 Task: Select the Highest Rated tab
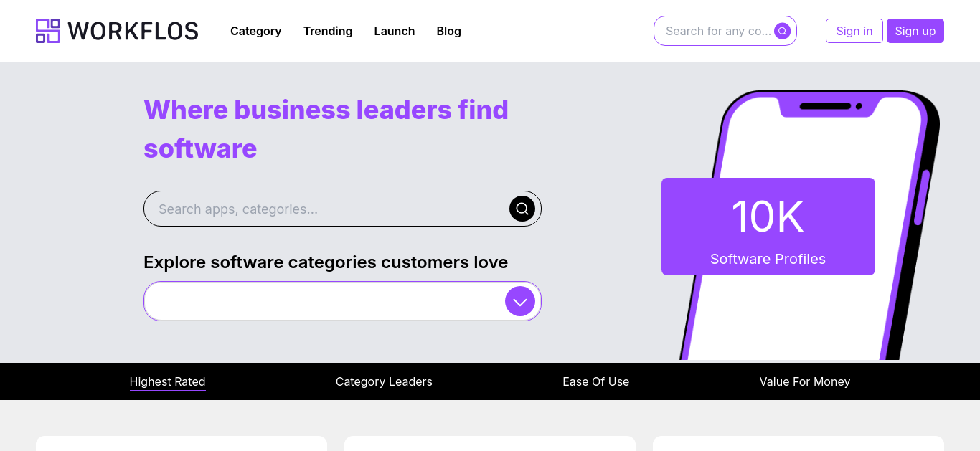pyautogui.click(x=168, y=381)
